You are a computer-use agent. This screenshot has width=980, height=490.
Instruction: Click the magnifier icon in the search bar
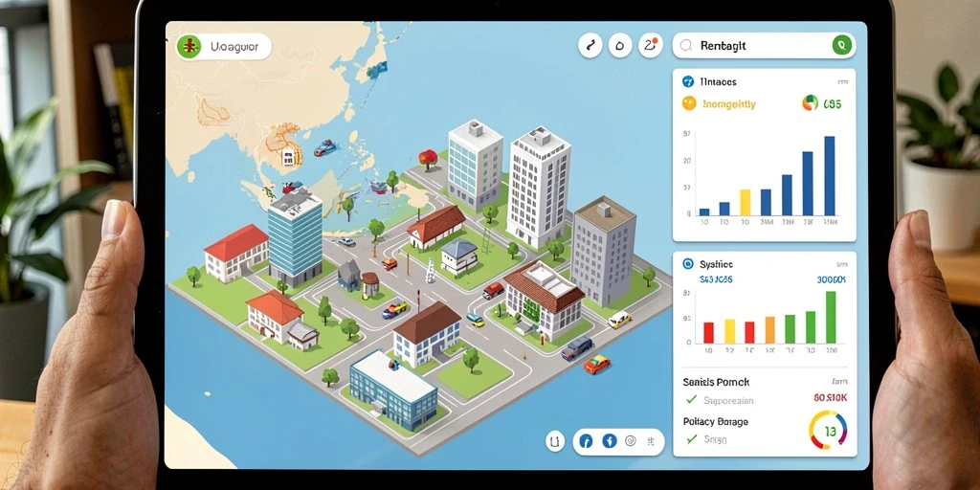point(685,46)
